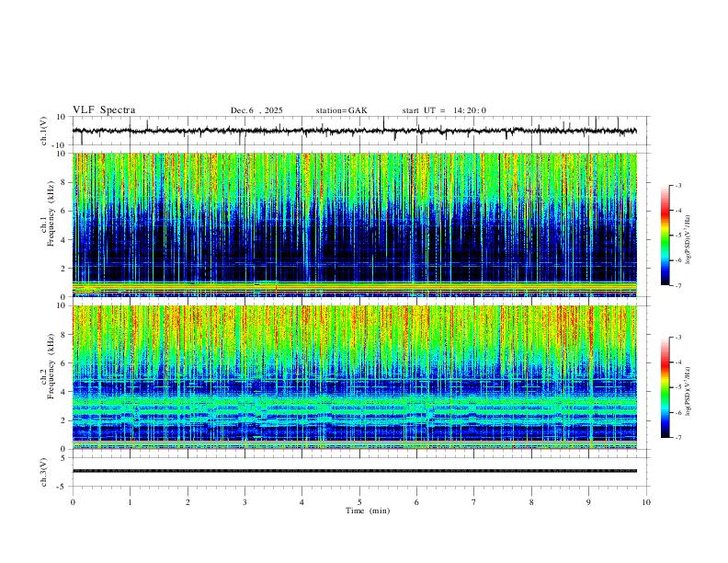The width and height of the screenshot is (728, 563).
Task: Click the ch.1 colorbar log(PSD) label
Action: pyautogui.click(x=688, y=240)
